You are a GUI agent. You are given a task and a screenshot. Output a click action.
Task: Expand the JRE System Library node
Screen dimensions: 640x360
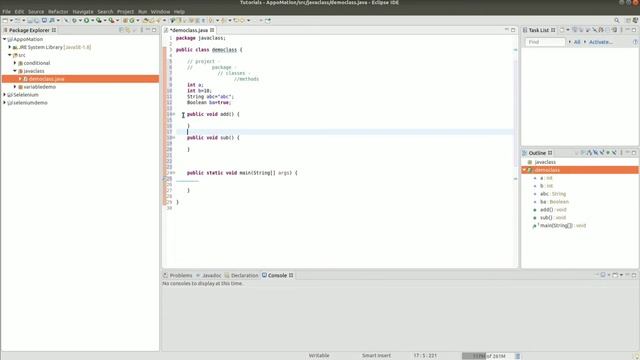pyautogui.click(x=10, y=47)
